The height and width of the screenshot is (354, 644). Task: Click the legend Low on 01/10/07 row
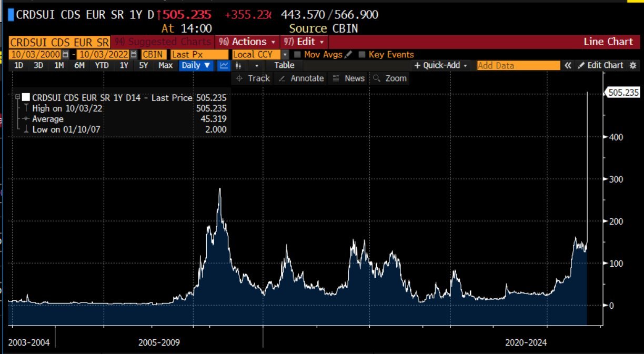[x=124, y=129]
